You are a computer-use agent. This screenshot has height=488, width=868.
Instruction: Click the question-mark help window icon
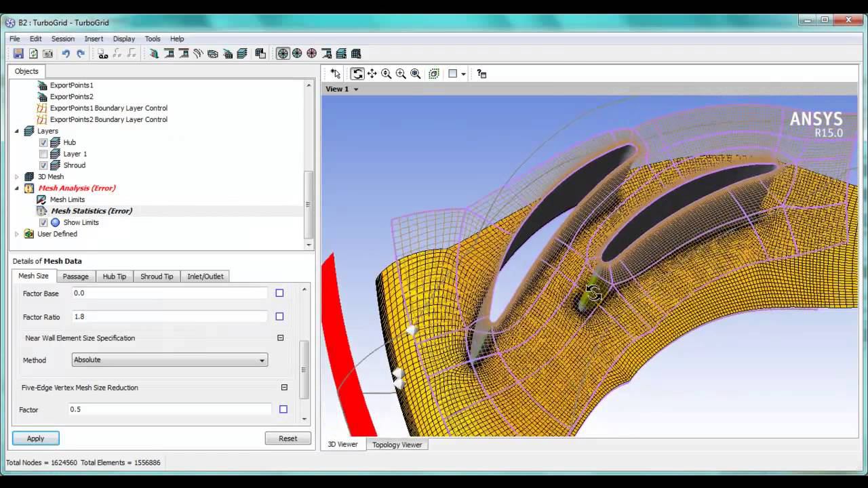pyautogui.click(x=481, y=73)
